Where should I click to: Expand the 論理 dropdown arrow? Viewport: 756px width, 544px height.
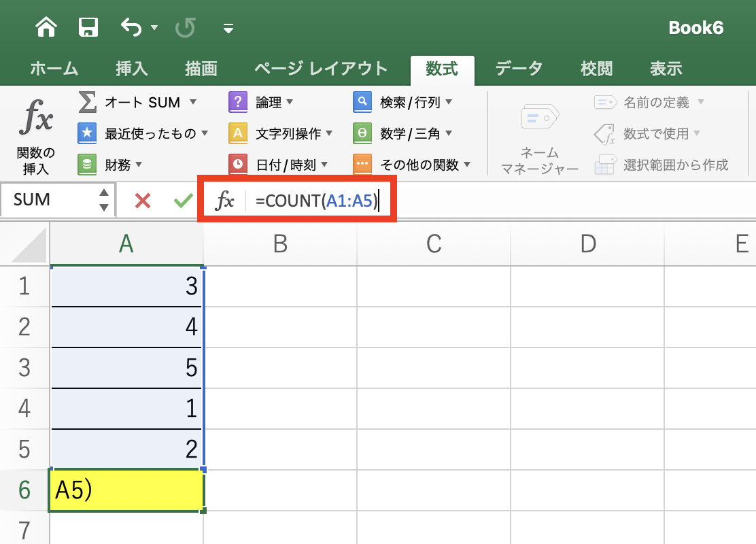point(290,102)
